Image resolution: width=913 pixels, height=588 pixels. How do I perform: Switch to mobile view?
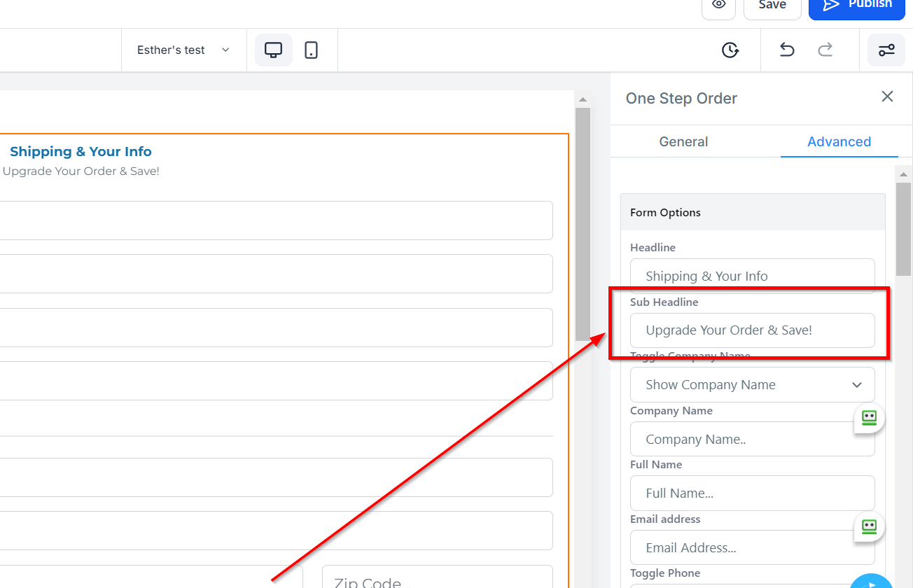[312, 50]
